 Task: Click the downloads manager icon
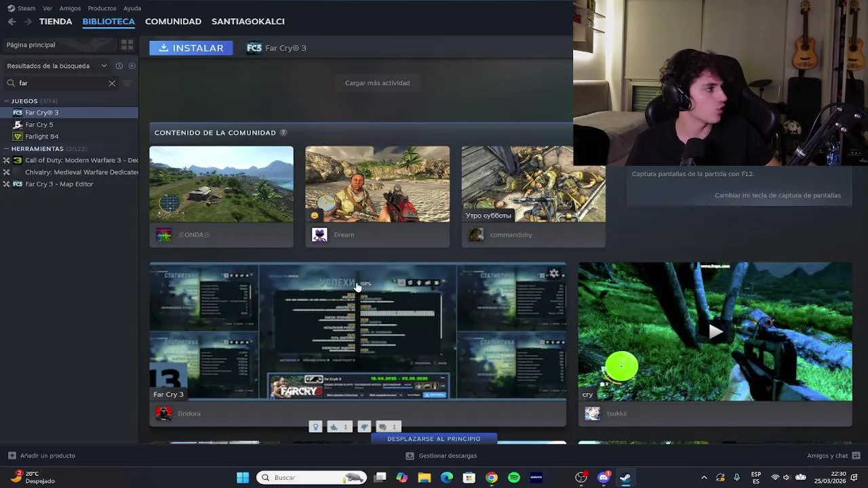point(410,455)
